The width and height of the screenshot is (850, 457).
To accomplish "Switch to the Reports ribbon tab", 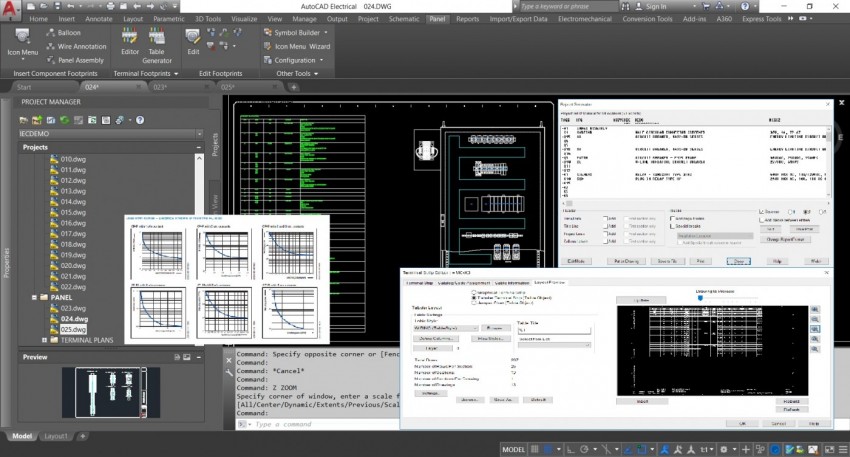I will coord(467,19).
